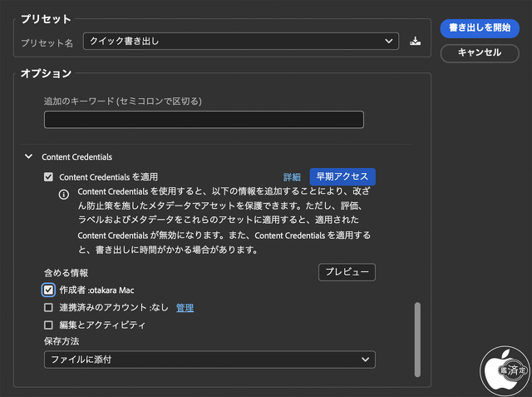Click the options panel vertical scrollbar

pos(417,340)
